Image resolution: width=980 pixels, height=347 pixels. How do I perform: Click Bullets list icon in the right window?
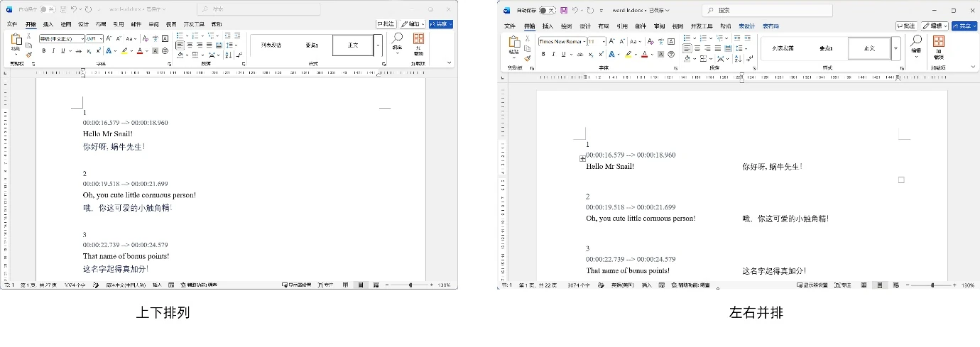click(686, 38)
